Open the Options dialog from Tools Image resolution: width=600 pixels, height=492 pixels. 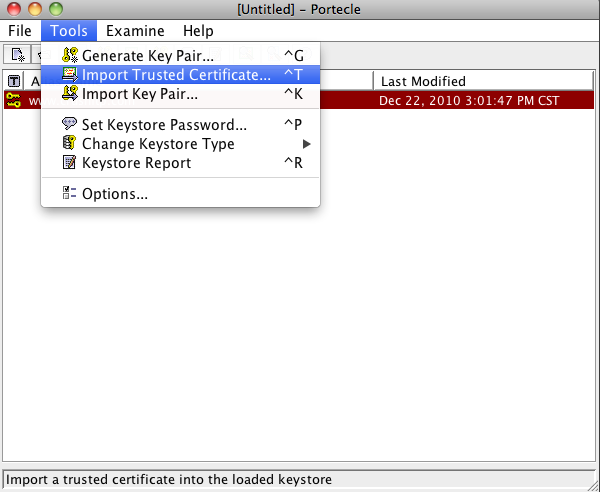pyautogui.click(x=180, y=194)
